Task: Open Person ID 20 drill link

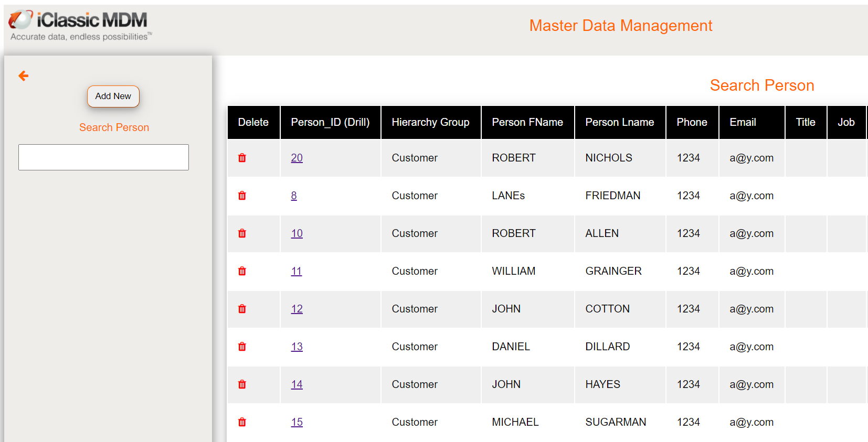Action: coord(297,158)
